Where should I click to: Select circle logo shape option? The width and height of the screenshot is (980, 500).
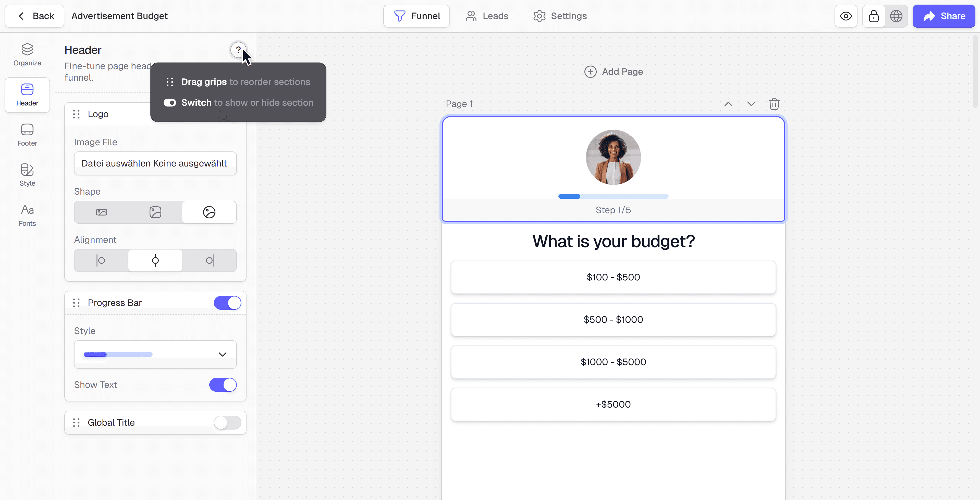209,212
